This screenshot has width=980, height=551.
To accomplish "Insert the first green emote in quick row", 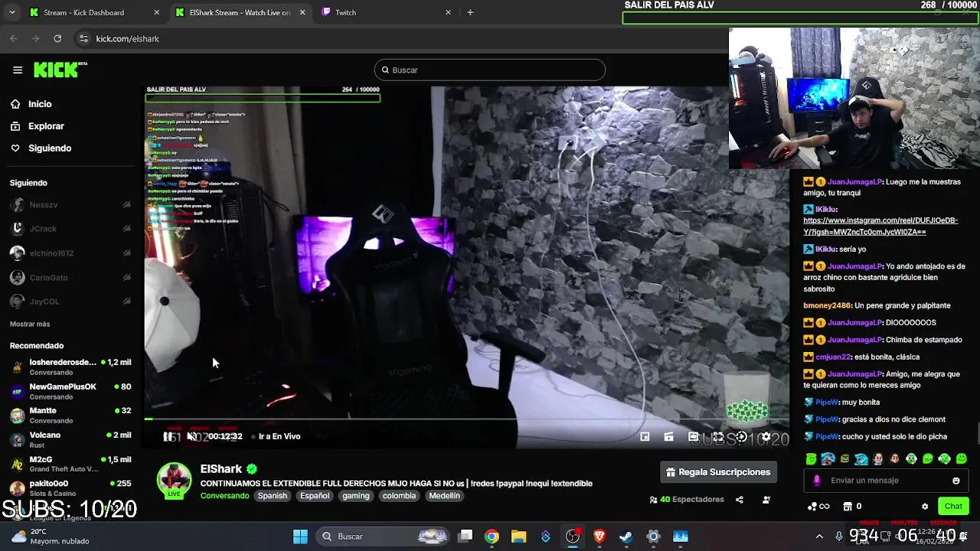I will tap(811, 459).
